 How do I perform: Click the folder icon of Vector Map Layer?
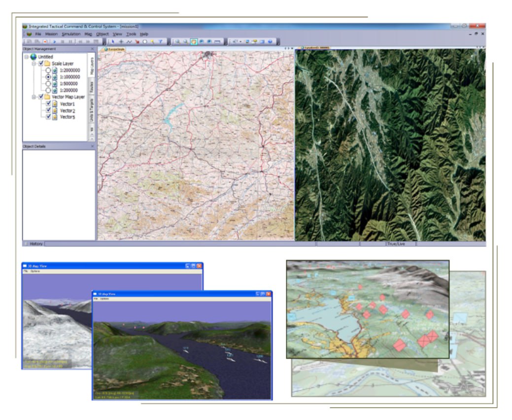click(47, 97)
